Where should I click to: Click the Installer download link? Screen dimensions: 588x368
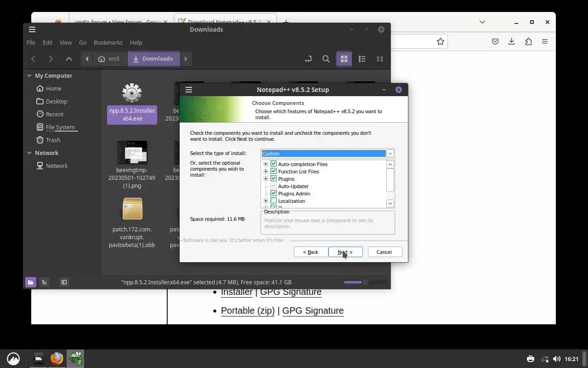pos(237,292)
